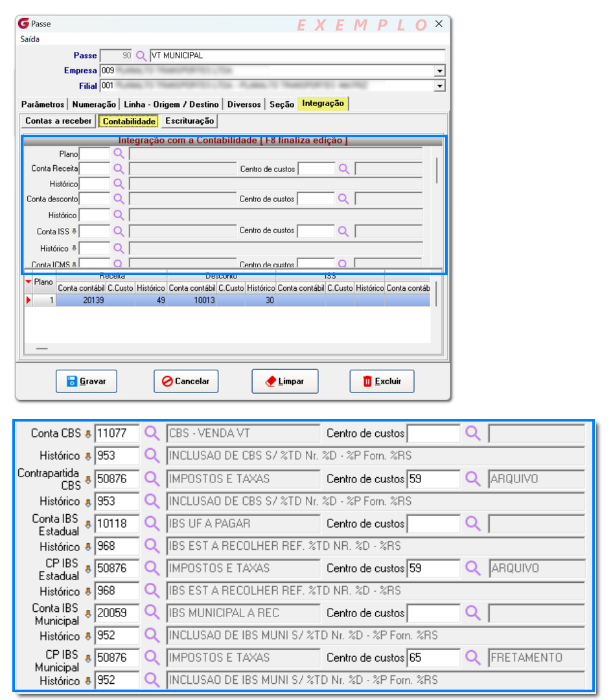Open Plano search magnifier

[119, 153]
